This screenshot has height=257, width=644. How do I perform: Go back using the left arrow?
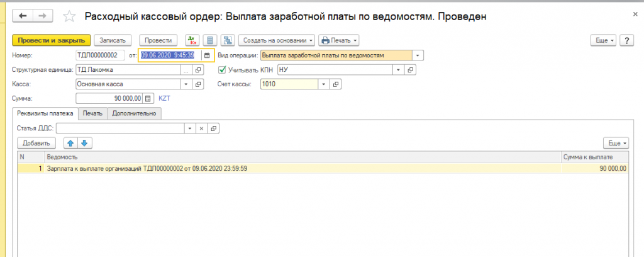(x=23, y=14)
